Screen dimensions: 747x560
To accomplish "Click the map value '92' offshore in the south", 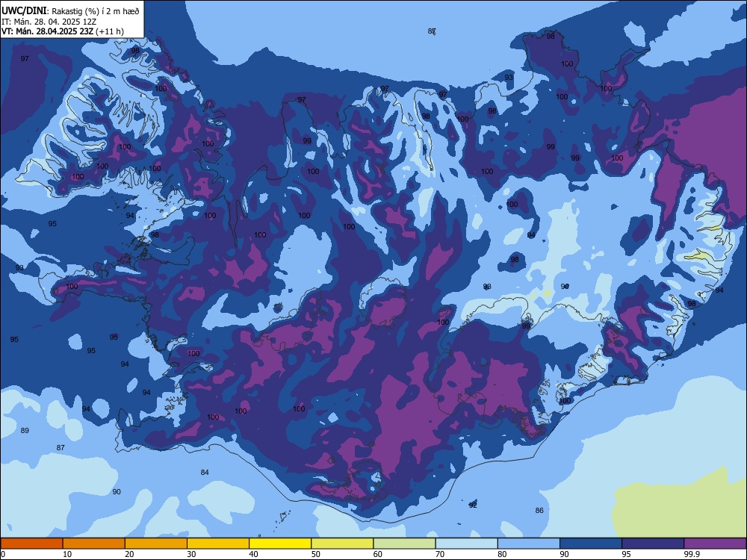I will [473, 505].
